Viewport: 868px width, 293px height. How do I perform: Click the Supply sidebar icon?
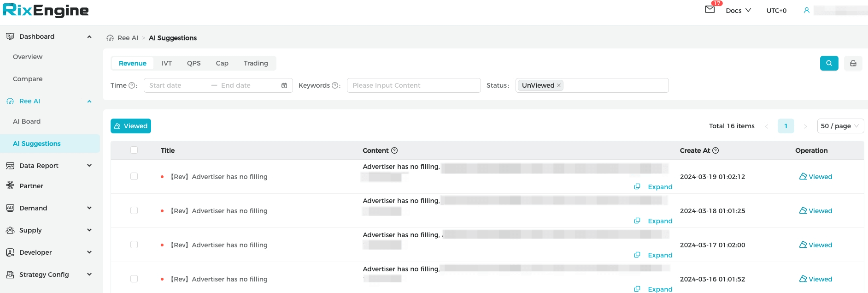point(10,230)
